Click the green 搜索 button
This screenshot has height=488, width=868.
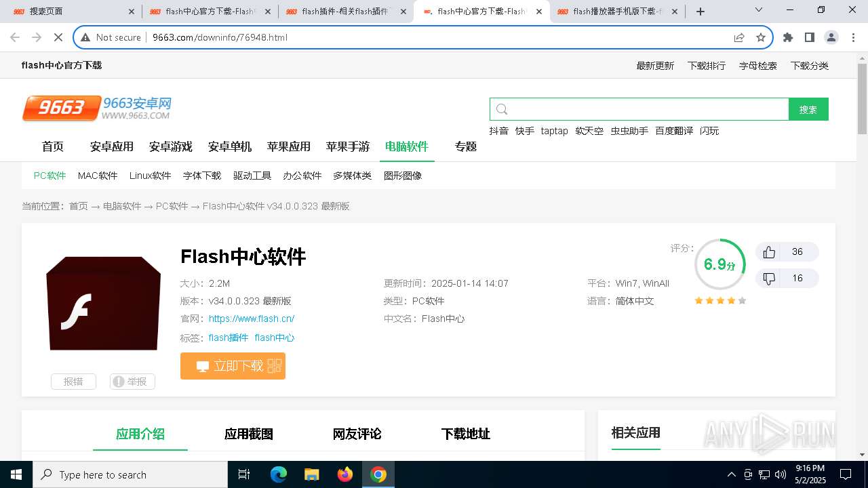[x=808, y=109]
